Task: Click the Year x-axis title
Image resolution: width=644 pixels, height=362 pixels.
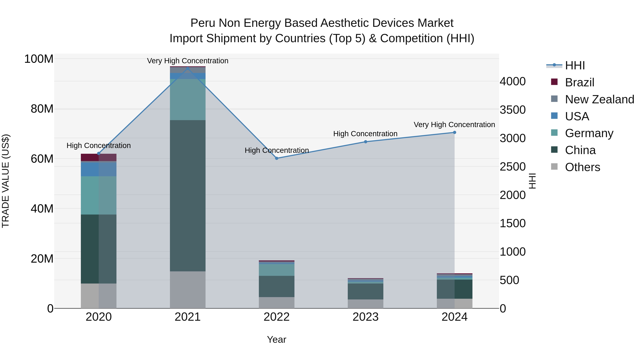Action: [277, 339]
